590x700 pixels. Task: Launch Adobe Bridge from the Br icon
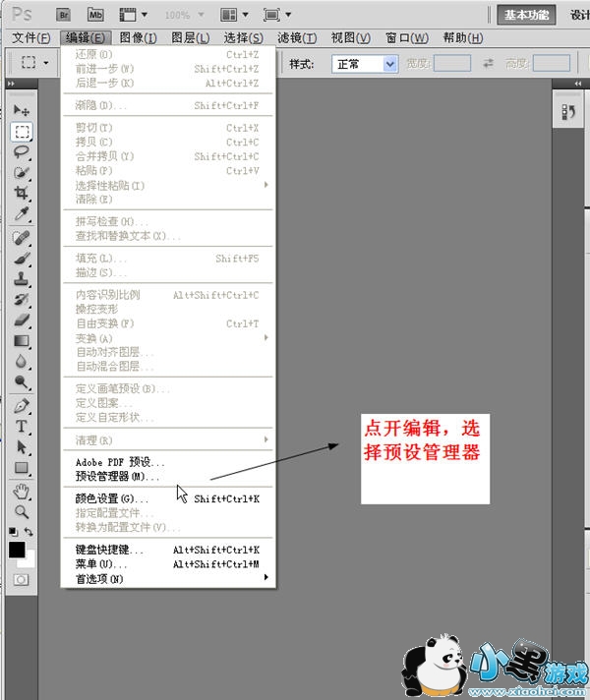[64, 15]
